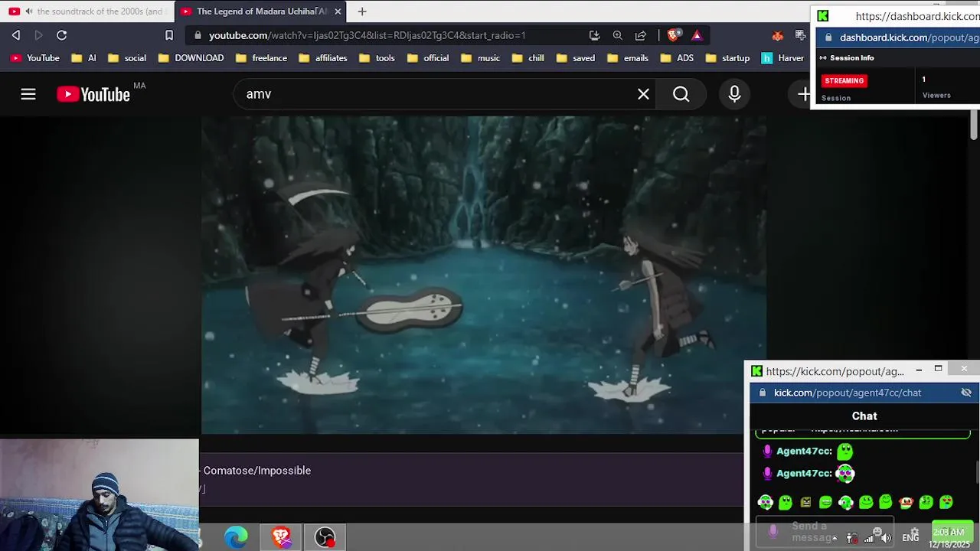
Task: Open the AI bookmarks folder
Action: tap(83, 58)
